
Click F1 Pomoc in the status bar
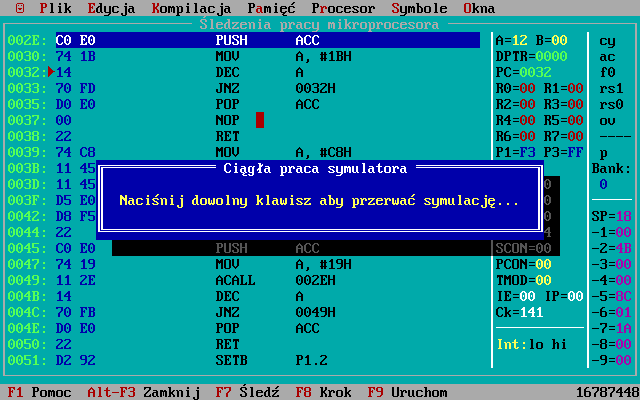[x=39, y=392]
